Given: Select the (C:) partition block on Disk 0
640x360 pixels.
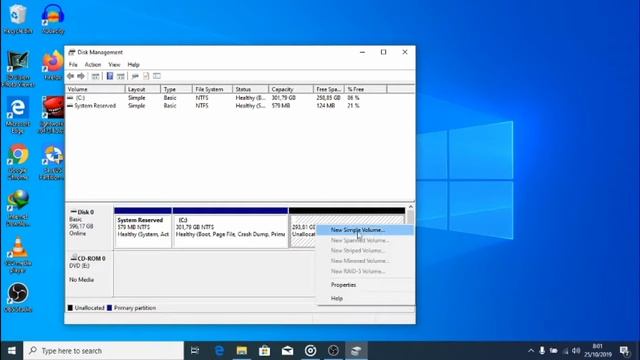Looking at the screenshot, I should tap(230, 227).
